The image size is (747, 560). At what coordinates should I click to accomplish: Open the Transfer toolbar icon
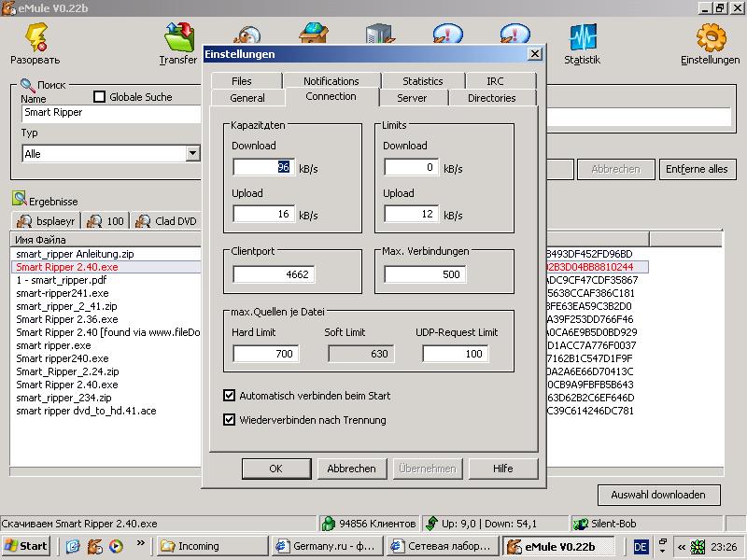point(179,36)
